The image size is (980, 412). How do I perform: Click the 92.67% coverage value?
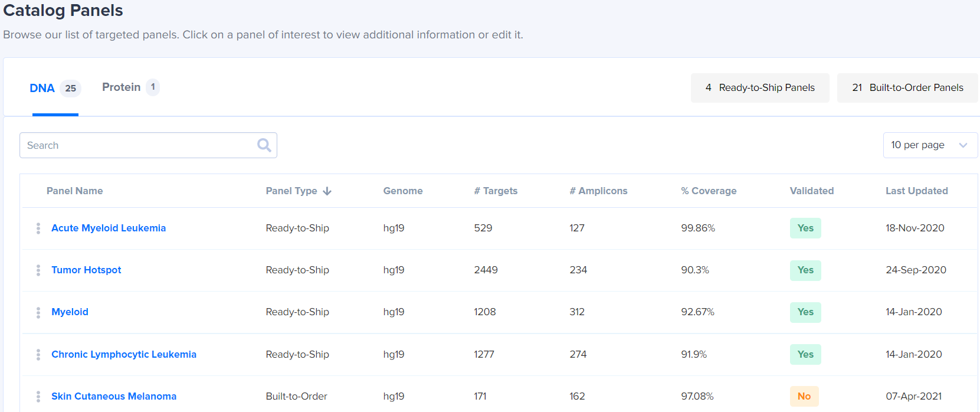(x=697, y=312)
